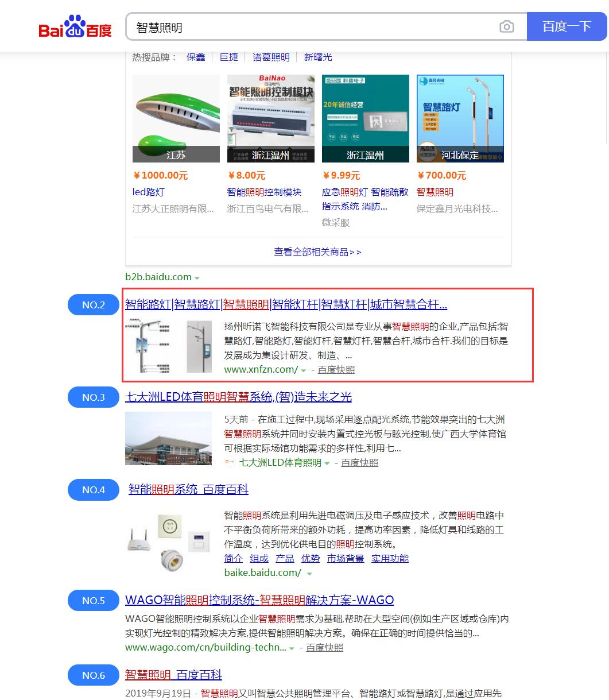This screenshot has height=700, width=609.
Task: Click 查看全部相关商品 link
Action: [318, 252]
